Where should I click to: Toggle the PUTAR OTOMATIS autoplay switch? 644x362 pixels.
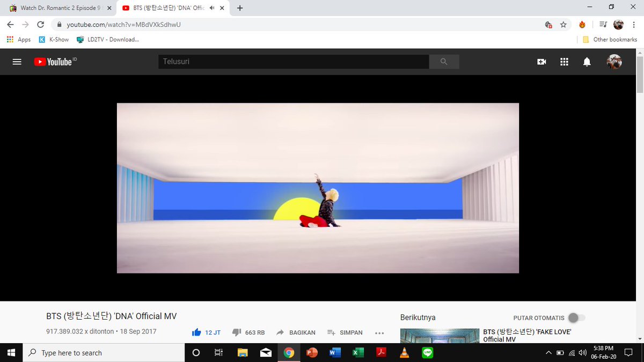(576, 317)
